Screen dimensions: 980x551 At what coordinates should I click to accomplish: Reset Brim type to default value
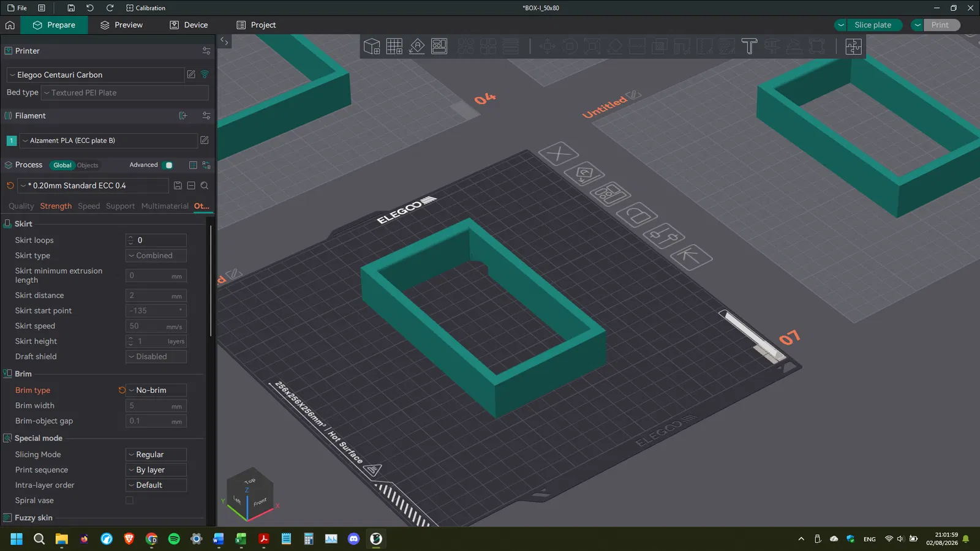tap(122, 390)
